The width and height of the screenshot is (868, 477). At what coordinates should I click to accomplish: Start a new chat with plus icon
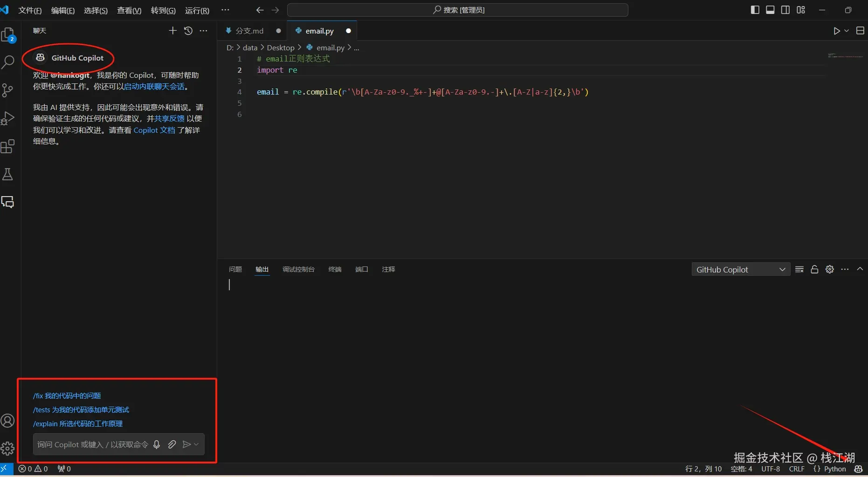pos(172,31)
